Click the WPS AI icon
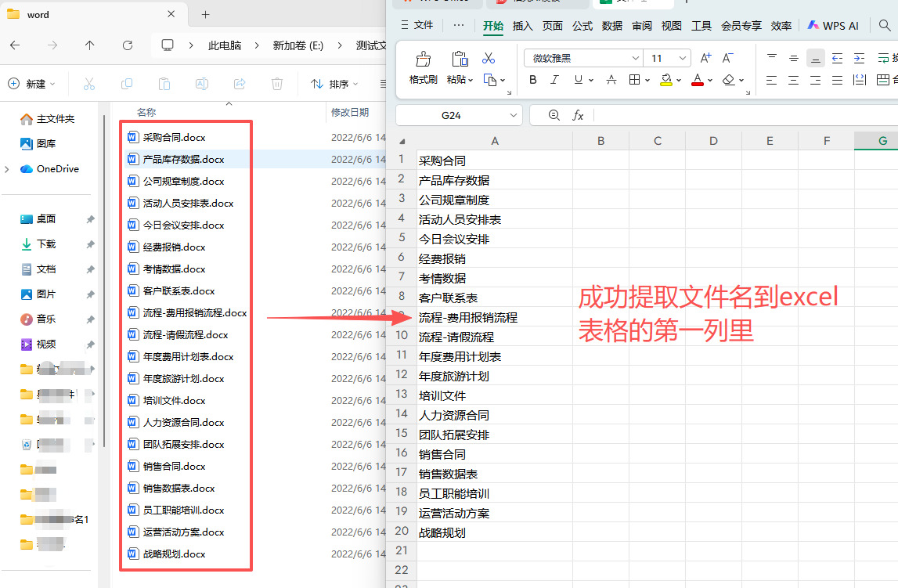Screen dimensions: 898x588 [833, 26]
